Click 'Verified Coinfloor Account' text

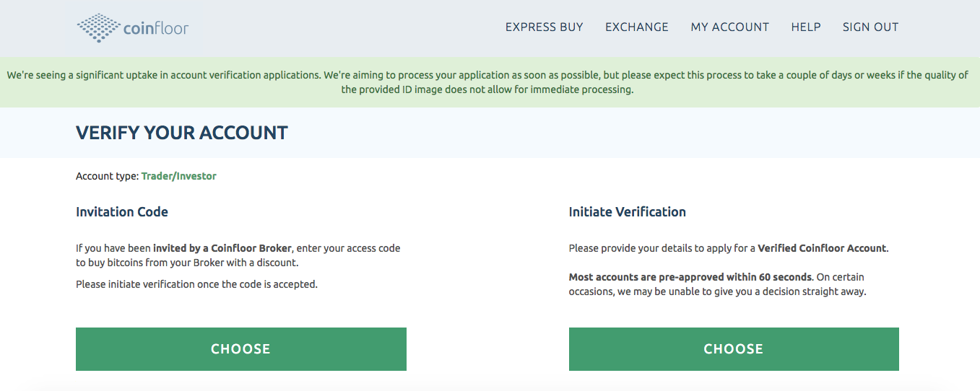(x=822, y=248)
